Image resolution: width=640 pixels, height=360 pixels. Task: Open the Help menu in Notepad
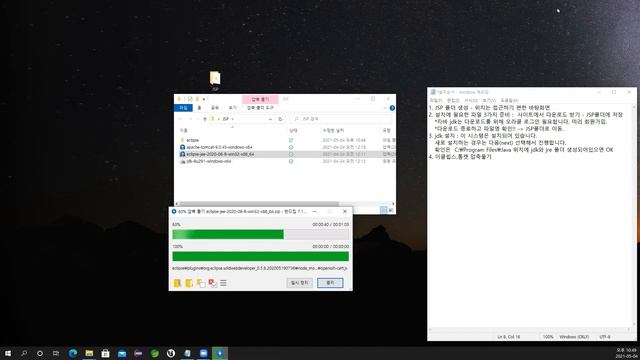point(509,100)
